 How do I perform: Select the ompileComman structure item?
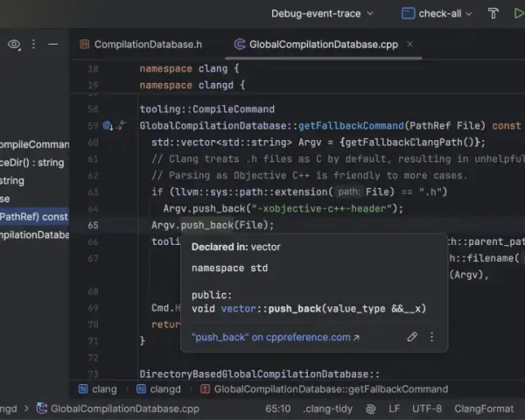tap(34, 144)
